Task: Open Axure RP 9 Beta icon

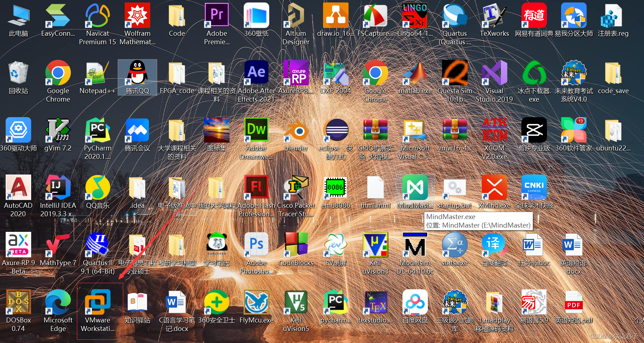Action: [x=18, y=245]
